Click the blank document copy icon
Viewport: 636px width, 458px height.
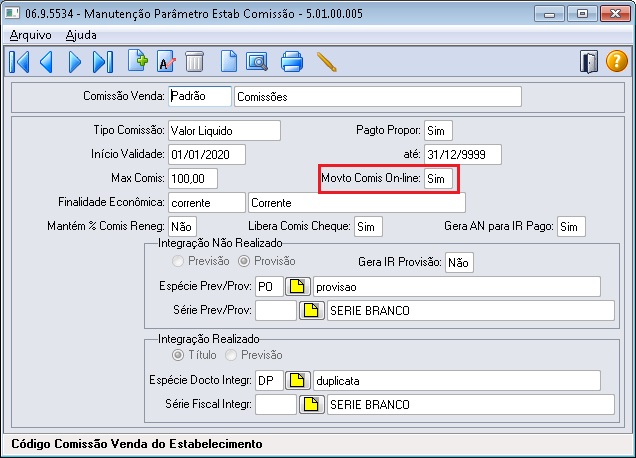pos(229,62)
